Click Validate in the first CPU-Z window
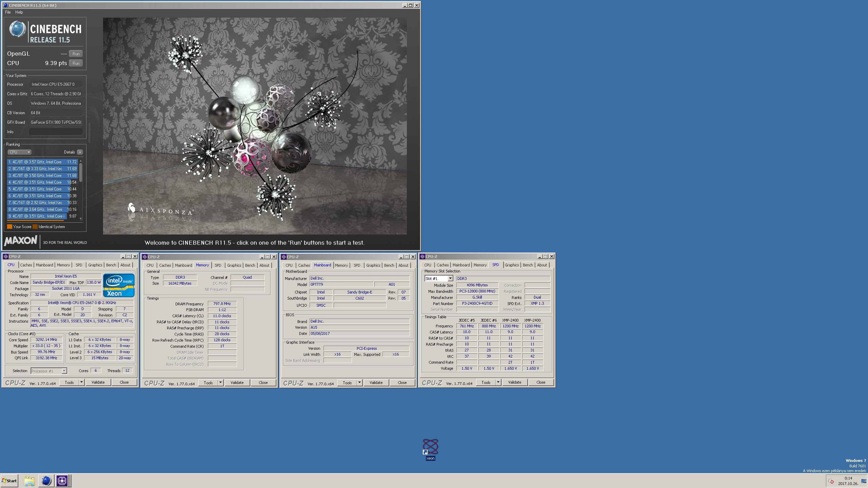 click(98, 382)
